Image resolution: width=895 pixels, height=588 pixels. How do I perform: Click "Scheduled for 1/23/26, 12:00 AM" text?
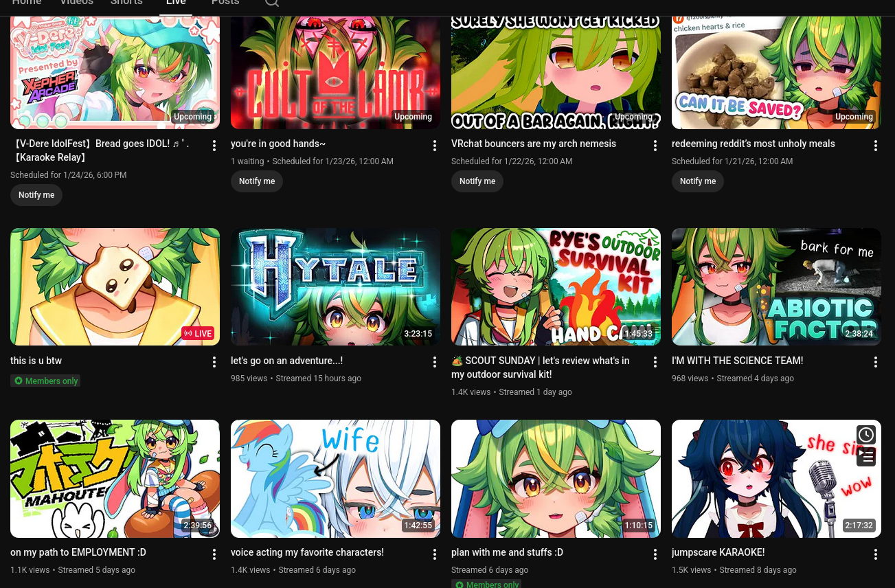coord(333,161)
